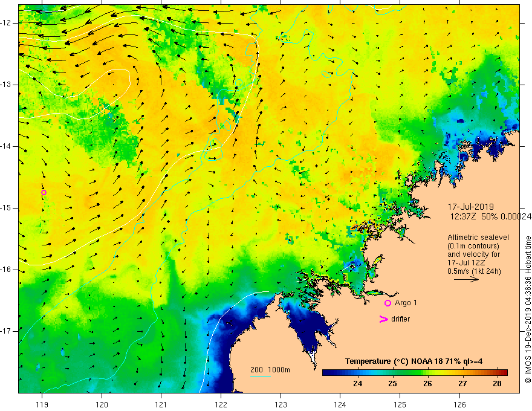
Task: Click the latitude axis label -13
Action: tap(7, 85)
